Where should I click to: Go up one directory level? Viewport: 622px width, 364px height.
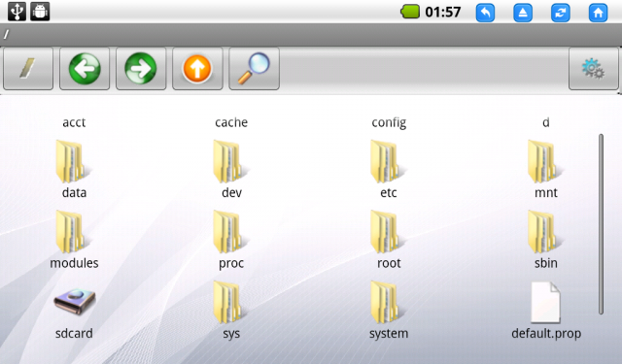pyautogui.click(x=197, y=69)
